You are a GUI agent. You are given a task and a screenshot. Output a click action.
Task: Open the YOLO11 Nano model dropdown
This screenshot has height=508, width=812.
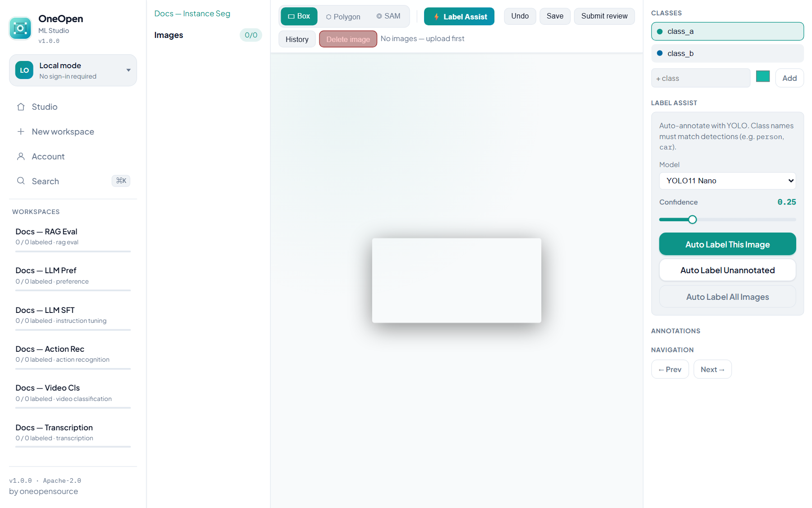click(x=727, y=181)
